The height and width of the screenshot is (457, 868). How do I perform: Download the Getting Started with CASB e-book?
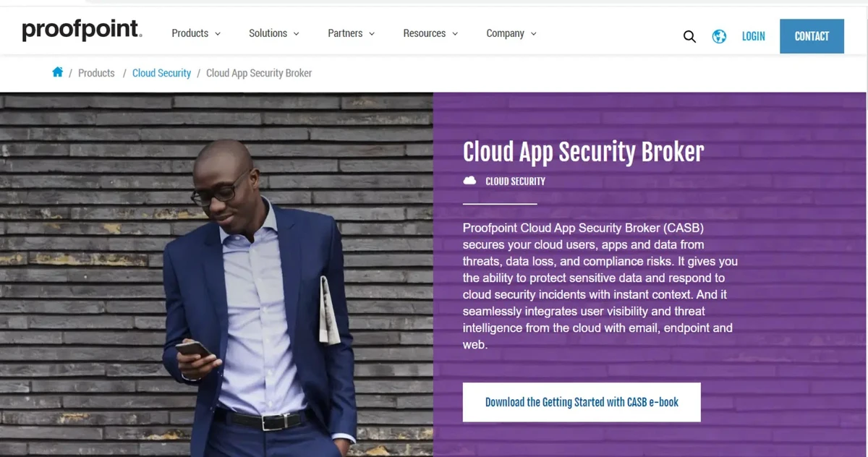[x=582, y=402]
